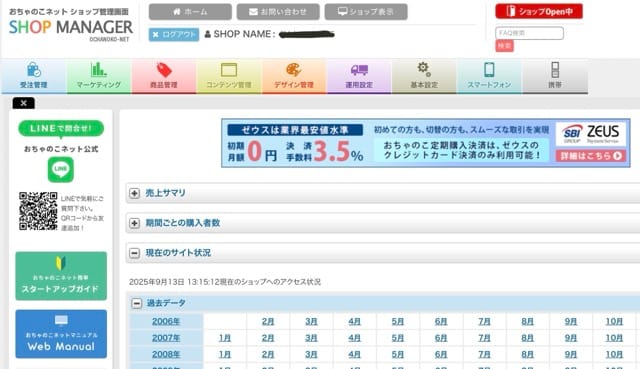This screenshot has width=640, height=369.
Task: Click the LINE QR code image
Action: coord(38,211)
